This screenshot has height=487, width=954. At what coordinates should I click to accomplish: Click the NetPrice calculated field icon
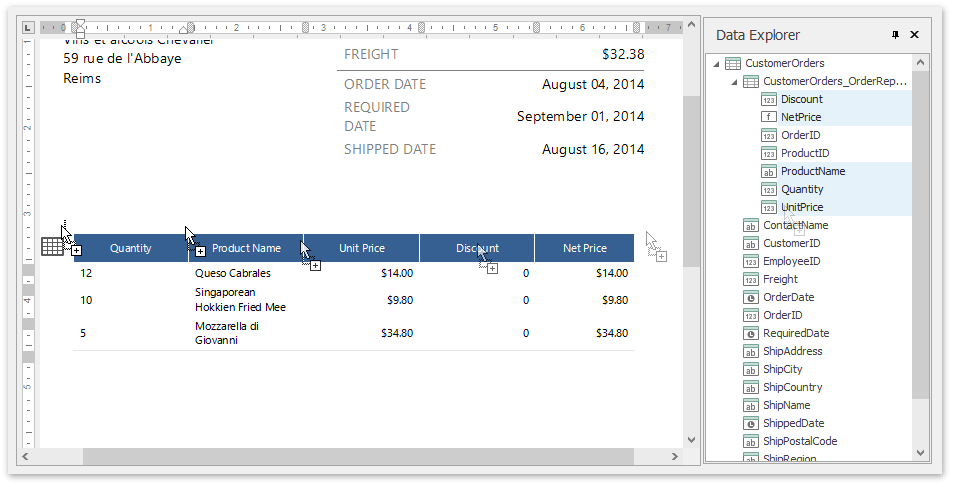point(768,118)
